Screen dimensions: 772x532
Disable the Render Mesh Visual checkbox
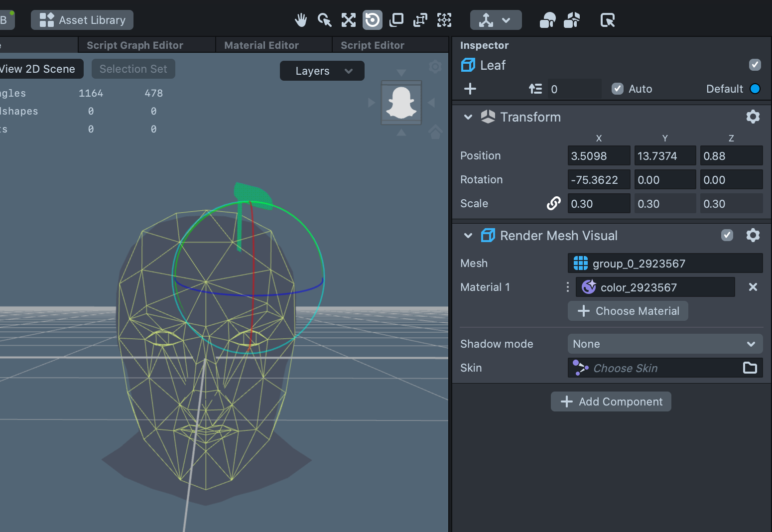(727, 236)
